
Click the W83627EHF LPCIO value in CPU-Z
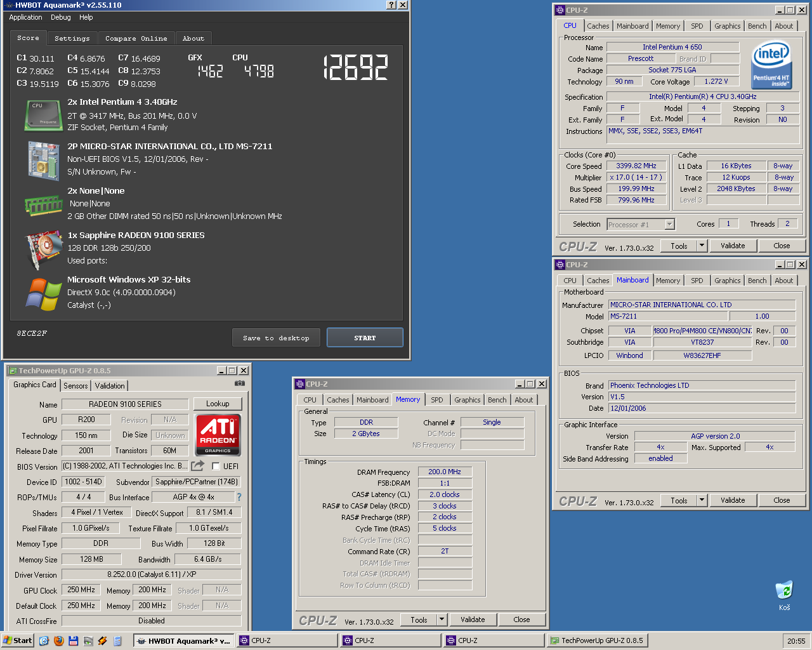[x=702, y=355]
